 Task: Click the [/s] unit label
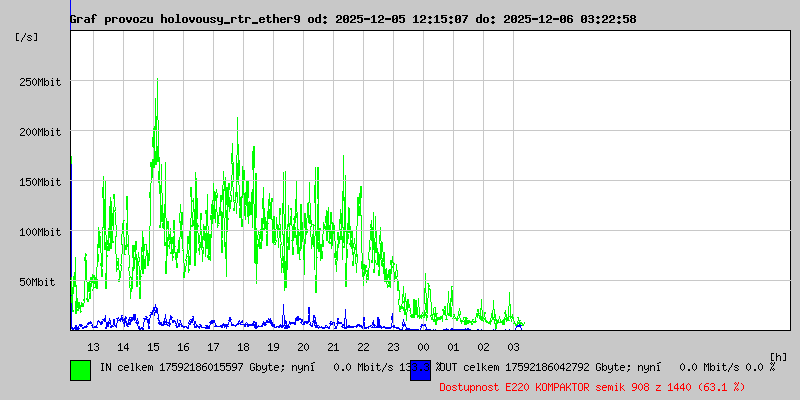[x=27, y=36]
